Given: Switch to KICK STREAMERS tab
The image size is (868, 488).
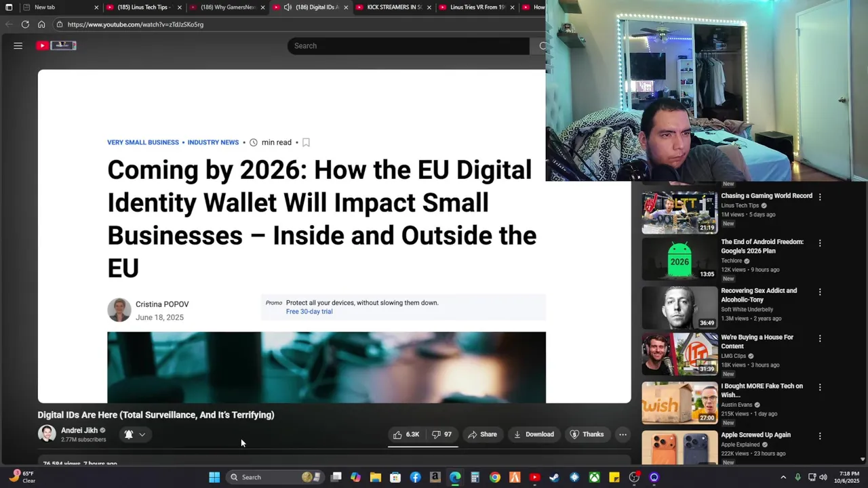Looking at the screenshot, I should click(393, 7).
